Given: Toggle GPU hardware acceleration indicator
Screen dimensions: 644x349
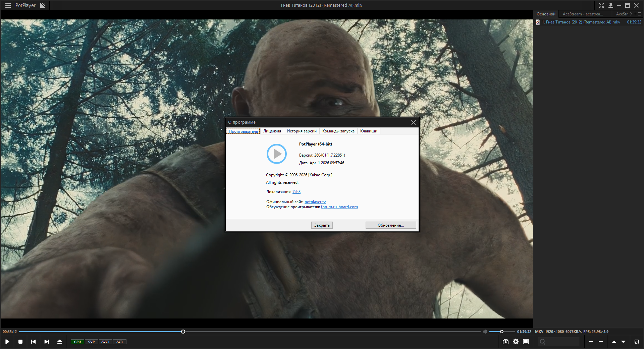Looking at the screenshot, I should [x=77, y=342].
